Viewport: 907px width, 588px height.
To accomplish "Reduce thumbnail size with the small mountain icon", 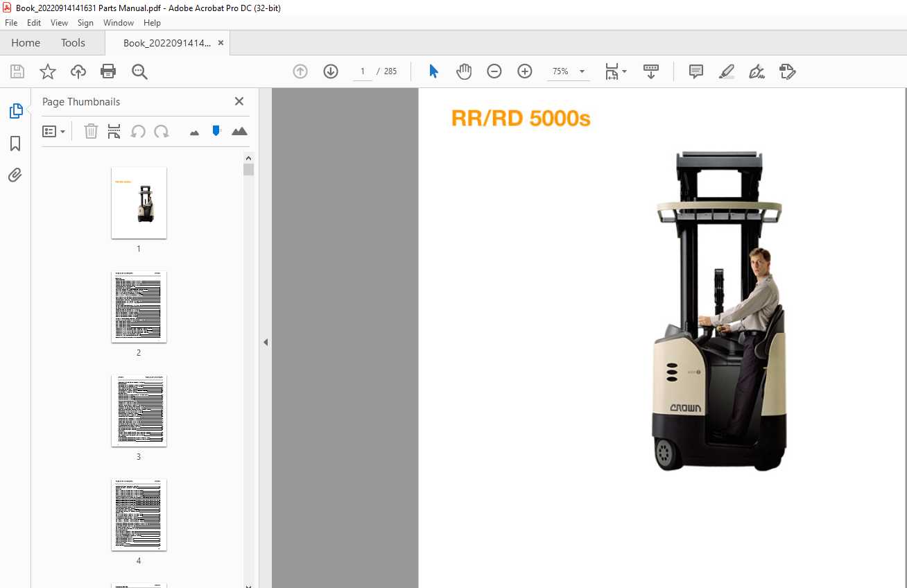I will pos(194,132).
